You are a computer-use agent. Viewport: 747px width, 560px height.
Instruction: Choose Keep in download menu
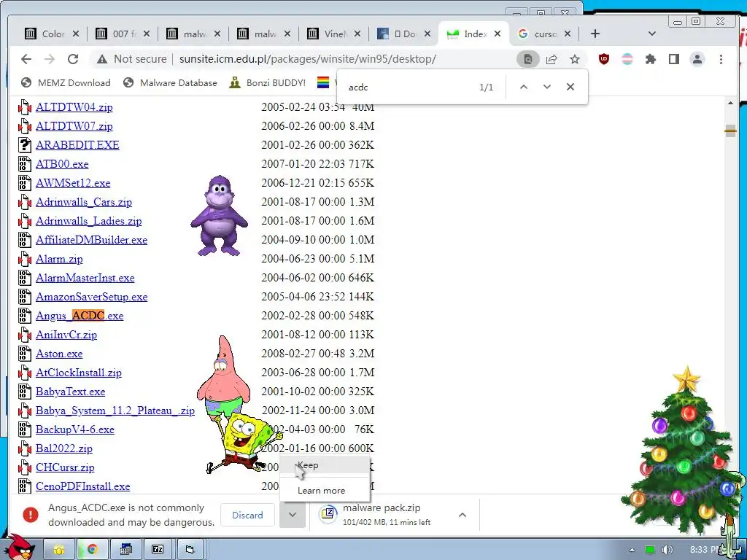(x=325, y=465)
